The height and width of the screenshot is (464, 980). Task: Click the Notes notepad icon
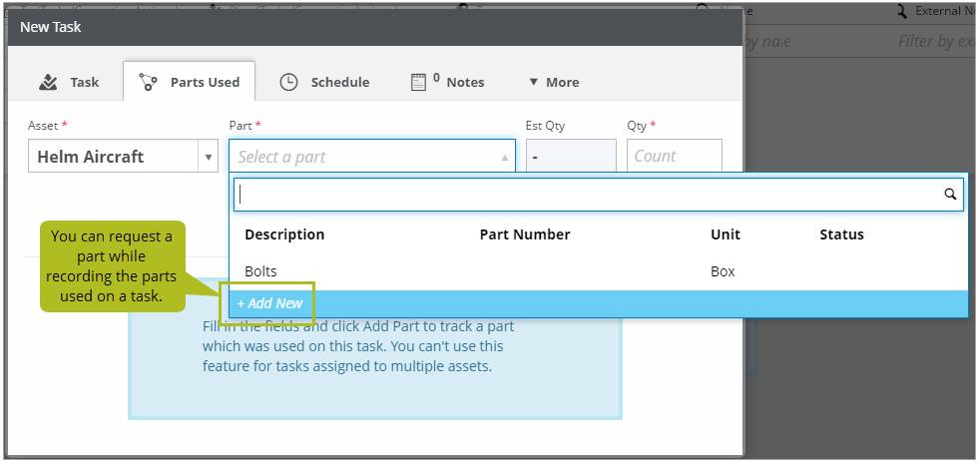[419, 82]
